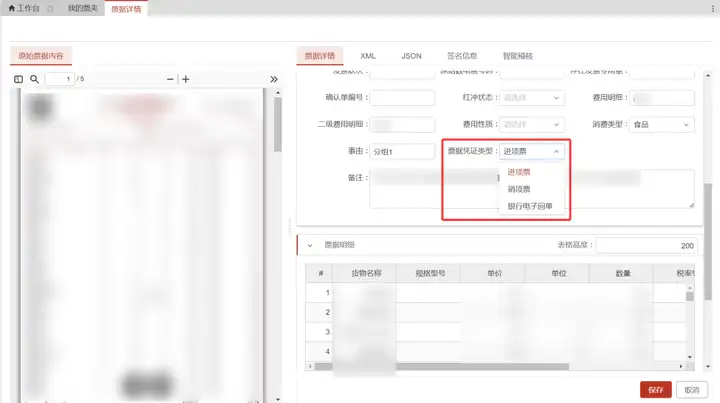Click the 取消 button
Screen dimensions: 720x403
point(692,390)
